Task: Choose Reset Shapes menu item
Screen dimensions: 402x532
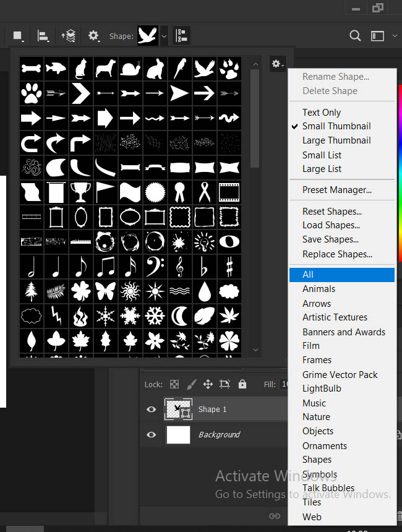Action: tap(332, 212)
